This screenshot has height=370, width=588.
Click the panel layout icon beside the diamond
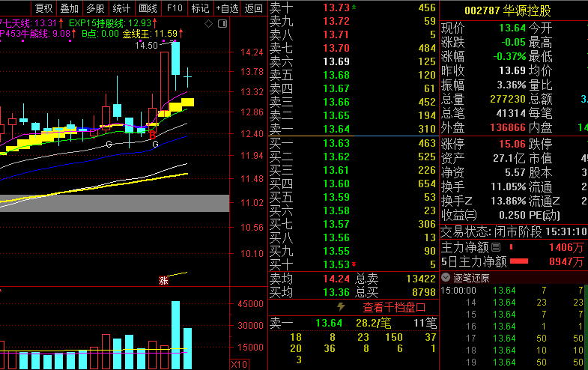point(221,24)
